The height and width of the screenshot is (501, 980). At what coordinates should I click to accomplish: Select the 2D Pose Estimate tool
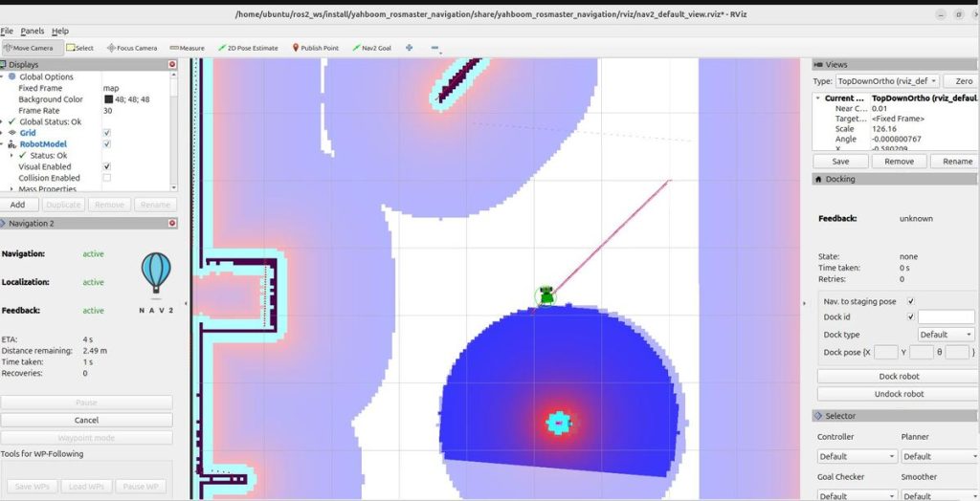(x=248, y=48)
